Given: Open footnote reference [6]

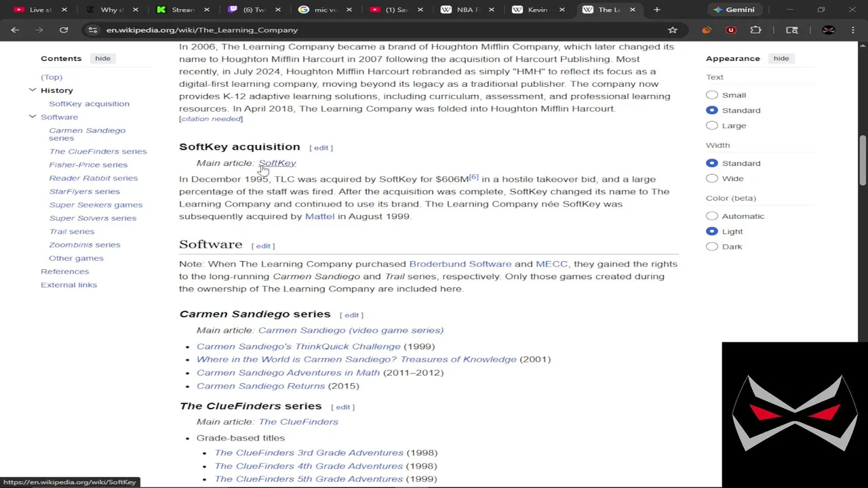Looking at the screenshot, I should pos(473,177).
